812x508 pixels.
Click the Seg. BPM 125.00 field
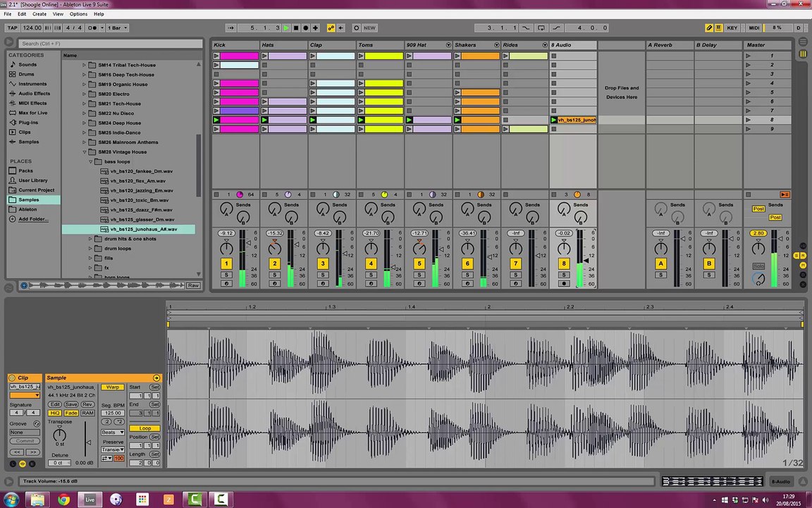coord(112,413)
